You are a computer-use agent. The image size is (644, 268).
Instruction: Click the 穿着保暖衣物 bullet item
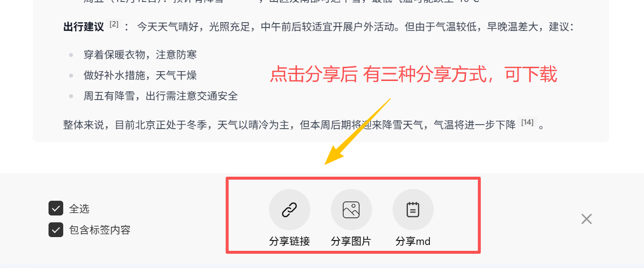[140, 54]
